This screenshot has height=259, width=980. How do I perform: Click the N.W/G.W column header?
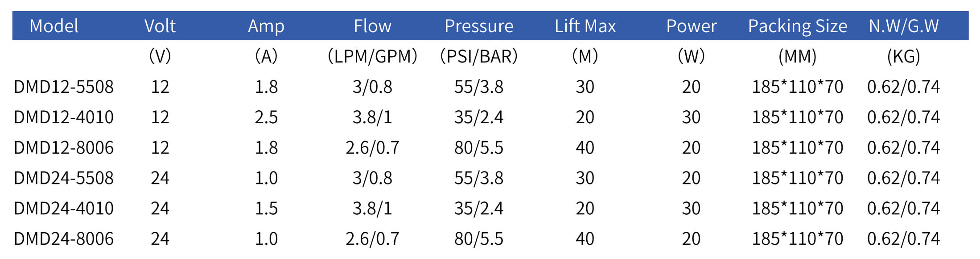coord(903,26)
